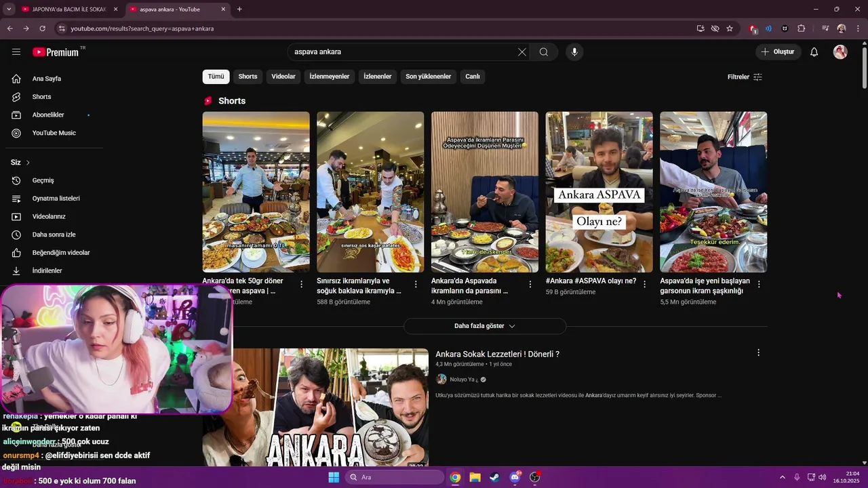
Task: Open 'Ankara'da Aspavada ikramların da parasını' short title
Action: point(470,286)
